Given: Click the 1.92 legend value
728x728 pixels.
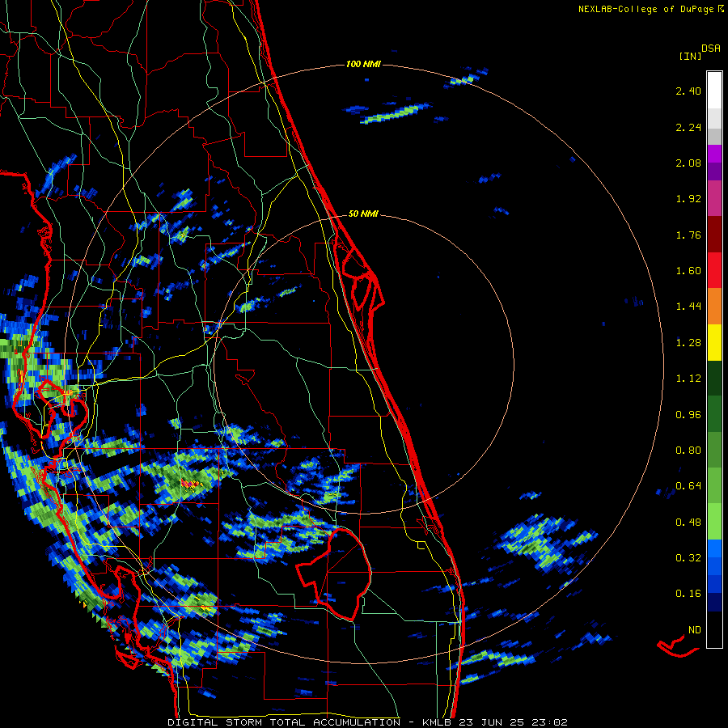Looking at the screenshot, I should pyautogui.click(x=688, y=199).
